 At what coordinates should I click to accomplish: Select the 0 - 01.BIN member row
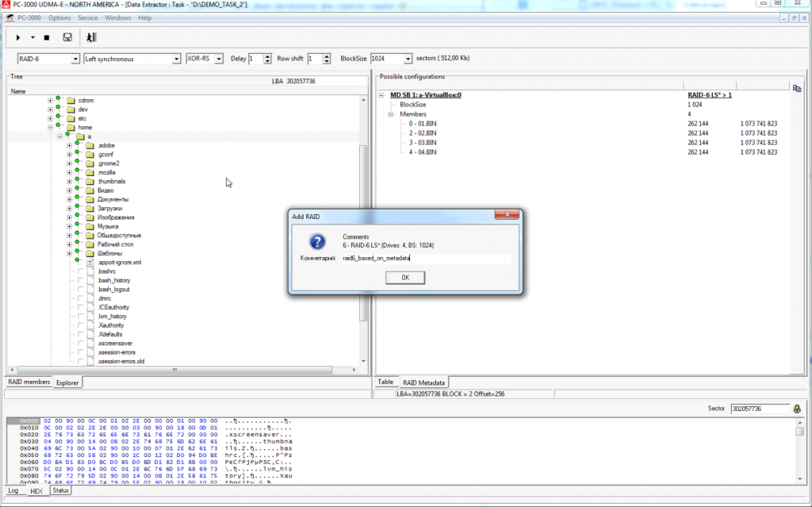pyautogui.click(x=424, y=124)
